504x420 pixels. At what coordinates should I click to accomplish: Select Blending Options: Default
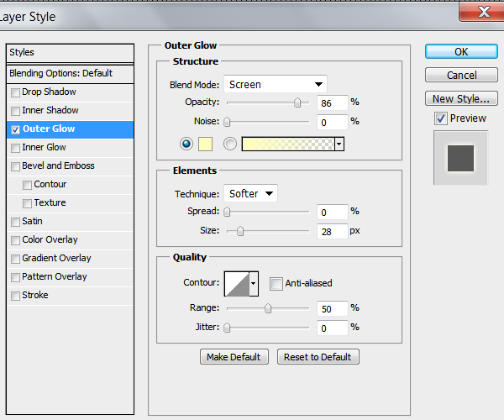pyautogui.click(x=70, y=73)
